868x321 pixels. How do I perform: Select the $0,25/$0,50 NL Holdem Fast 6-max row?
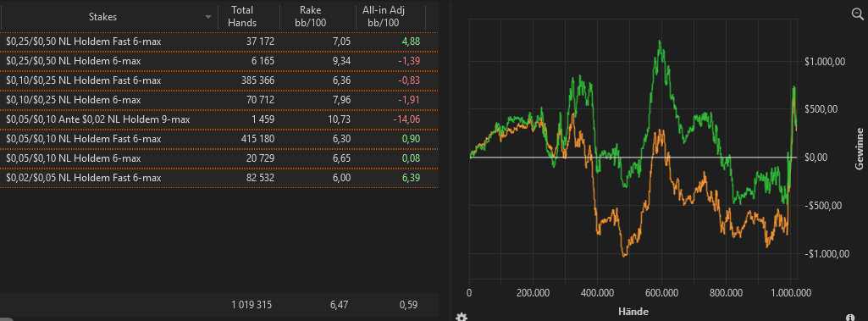point(219,42)
